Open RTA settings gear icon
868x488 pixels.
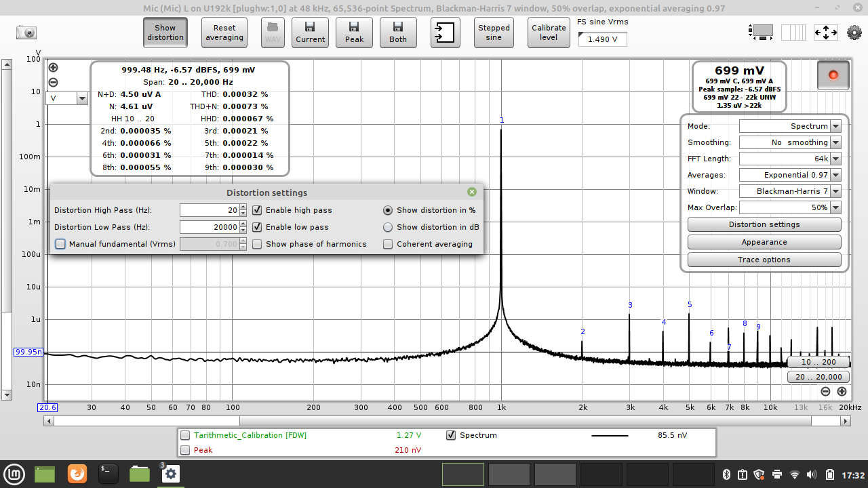(x=854, y=32)
